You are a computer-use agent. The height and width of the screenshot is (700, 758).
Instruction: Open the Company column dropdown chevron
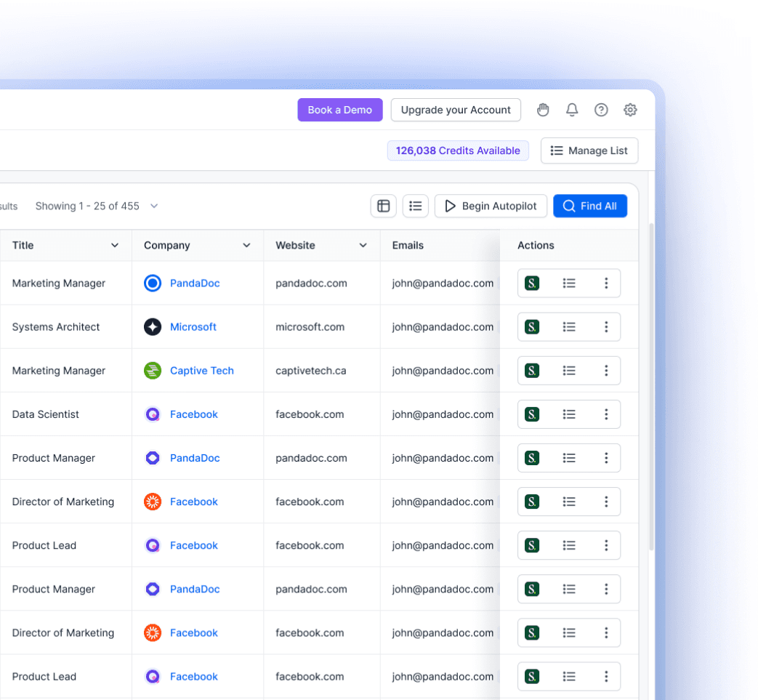[246, 245]
